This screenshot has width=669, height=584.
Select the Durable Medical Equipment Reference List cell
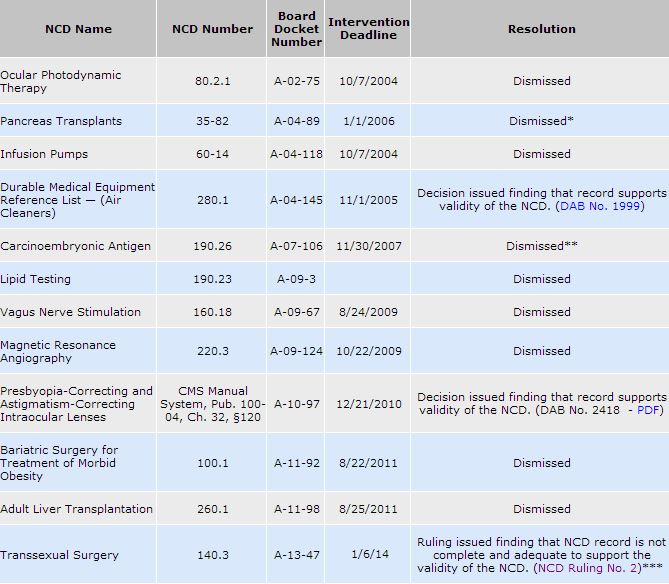pyautogui.click(x=78, y=200)
